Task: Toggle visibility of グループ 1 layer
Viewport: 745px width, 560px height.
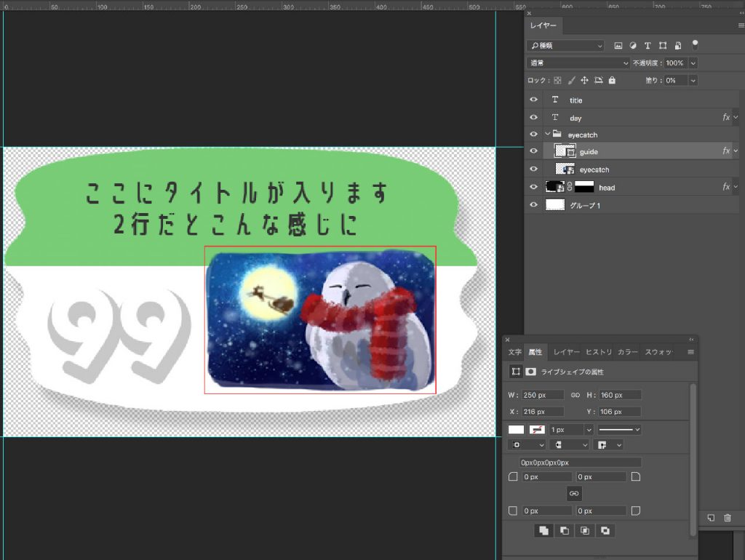Action: click(x=534, y=205)
